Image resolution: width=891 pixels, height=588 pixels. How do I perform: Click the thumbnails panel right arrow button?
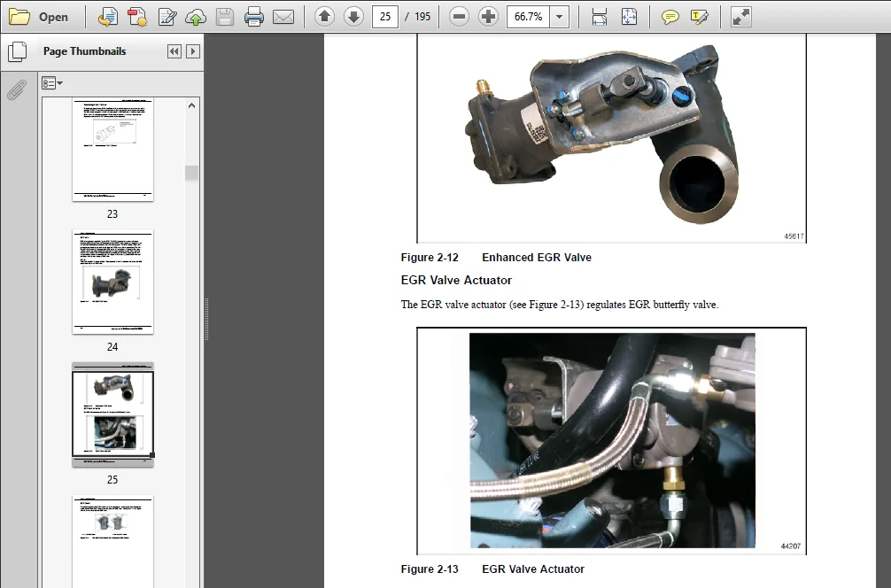point(192,51)
